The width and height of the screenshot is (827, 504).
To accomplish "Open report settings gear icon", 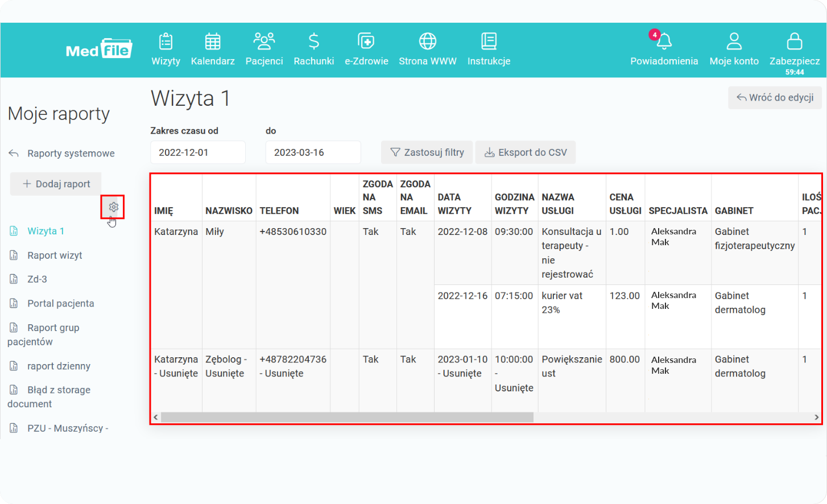I will click(x=113, y=207).
